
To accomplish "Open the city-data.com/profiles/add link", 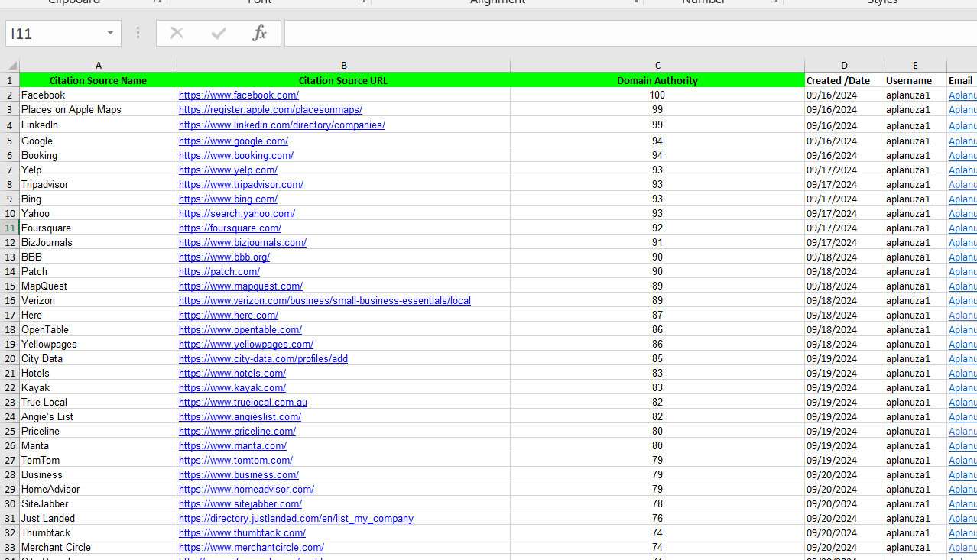I will click(x=263, y=359).
